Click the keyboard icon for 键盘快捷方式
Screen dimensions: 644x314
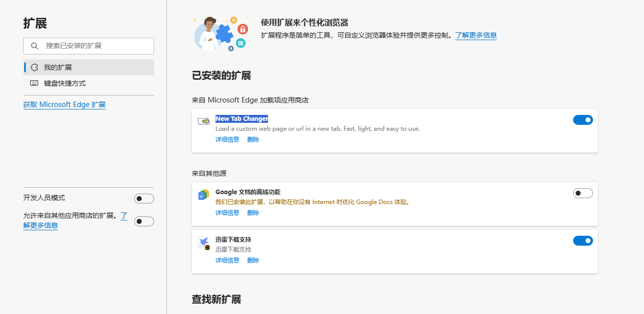pos(34,83)
